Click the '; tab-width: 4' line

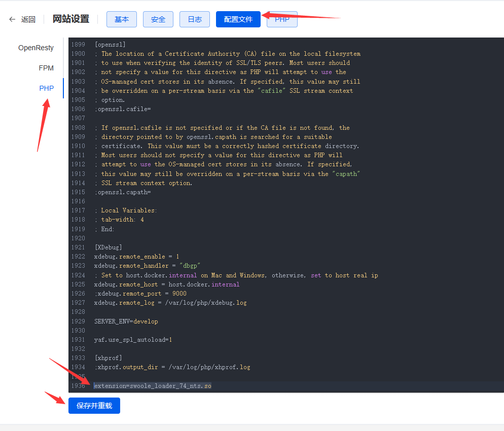[x=119, y=220]
